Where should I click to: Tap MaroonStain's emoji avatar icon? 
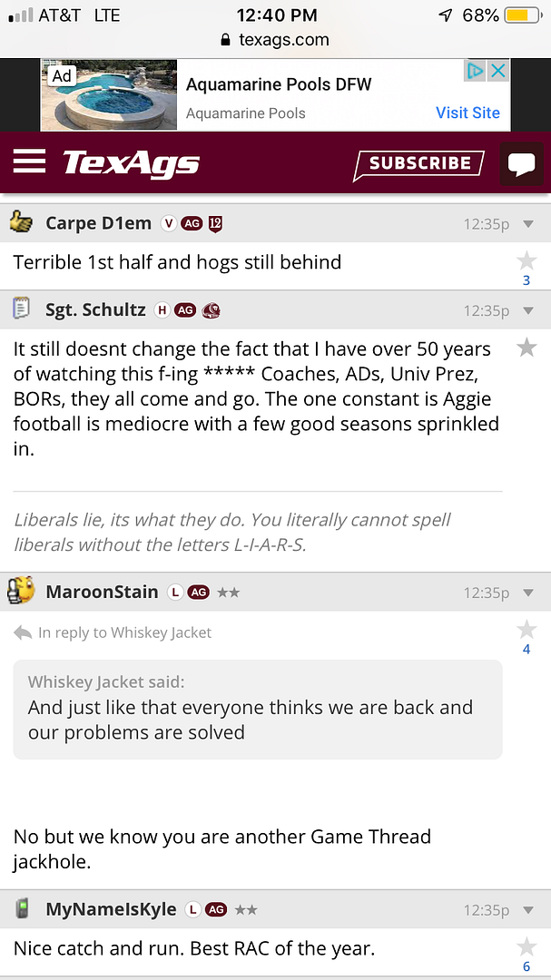coord(21,592)
